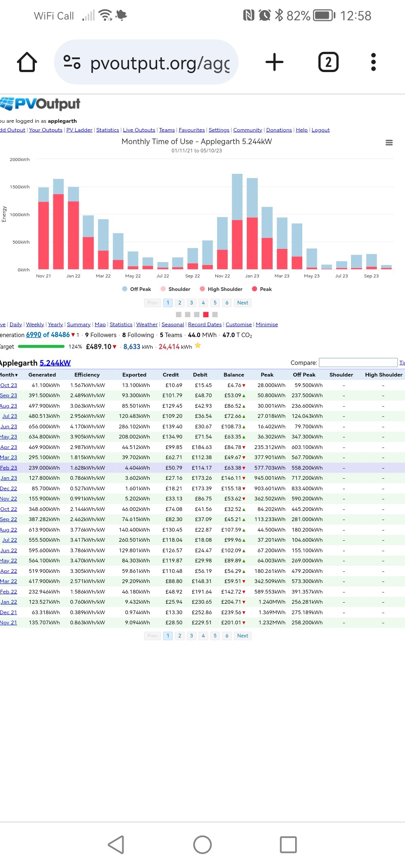The height and width of the screenshot is (868, 405).
Task: Open the tab switcher showing 2
Action: tap(328, 62)
